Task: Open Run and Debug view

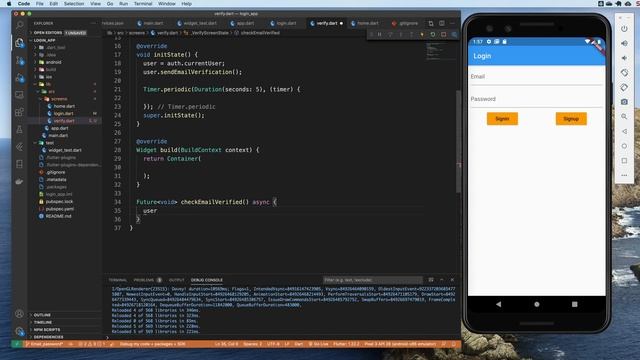Action: pyautogui.click(x=19, y=78)
